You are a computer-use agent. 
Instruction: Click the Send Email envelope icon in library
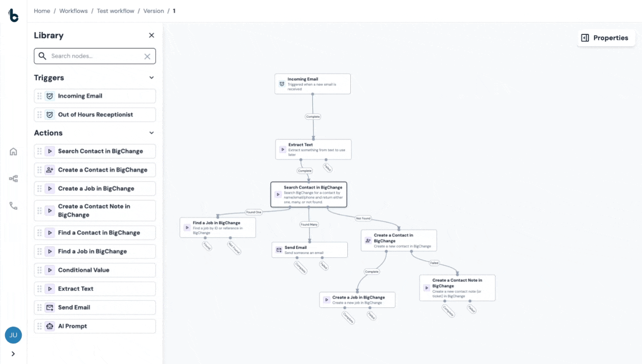[50, 307]
